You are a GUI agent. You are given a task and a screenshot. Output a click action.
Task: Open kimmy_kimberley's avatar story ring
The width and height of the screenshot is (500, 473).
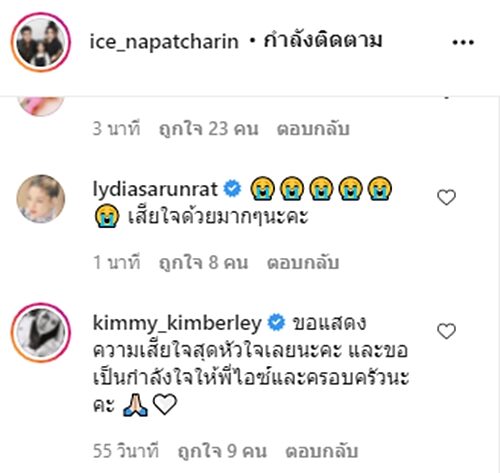pyautogui.click(x=41, y=332)
